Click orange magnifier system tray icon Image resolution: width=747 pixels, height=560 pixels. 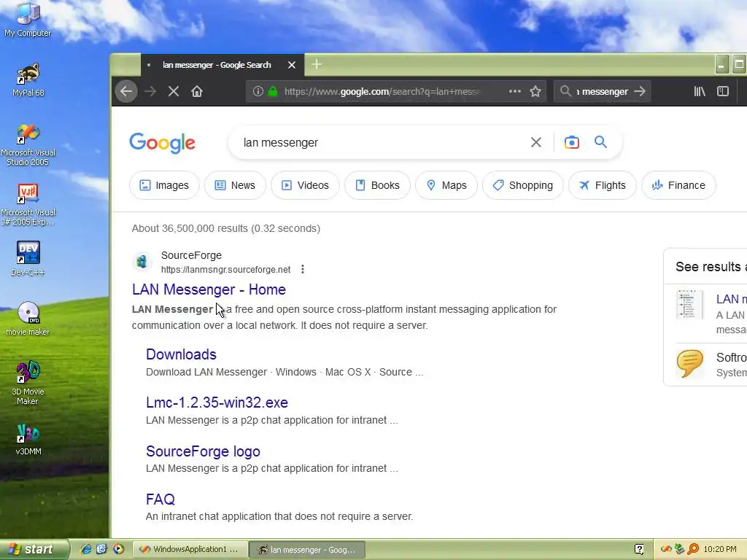[693, 550]
